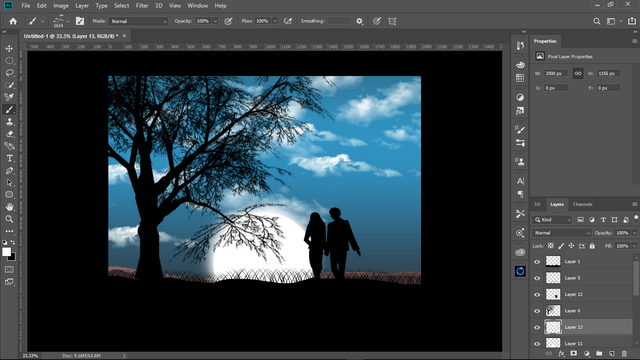Click the foreground color white swatch

(x=7, y=252)
